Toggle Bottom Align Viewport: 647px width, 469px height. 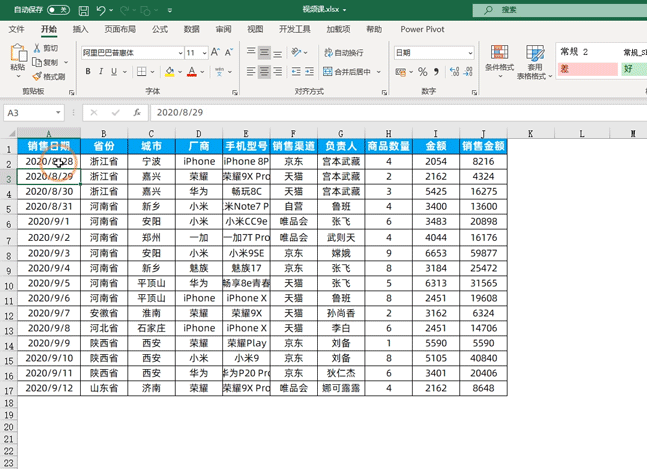[x=278, y=53]
